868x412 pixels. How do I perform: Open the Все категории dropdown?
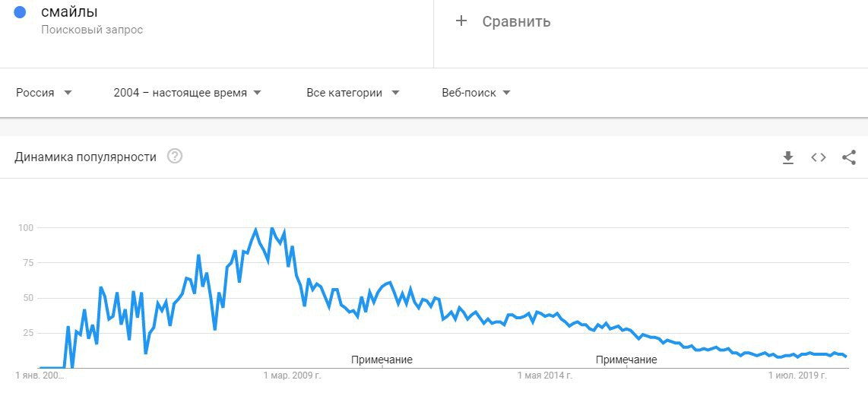click(353, 93)
